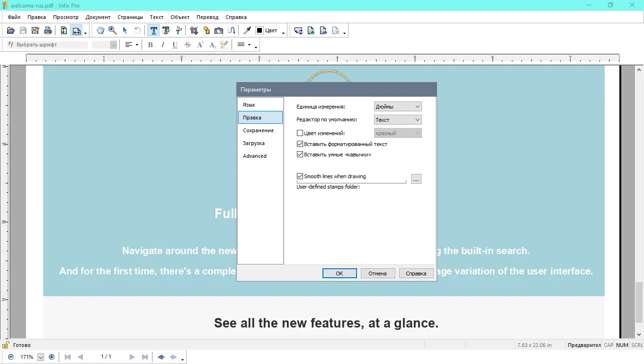The image size is (644, 364).
Task: Apply Underline formatting icon
Action: pos(175,45)
